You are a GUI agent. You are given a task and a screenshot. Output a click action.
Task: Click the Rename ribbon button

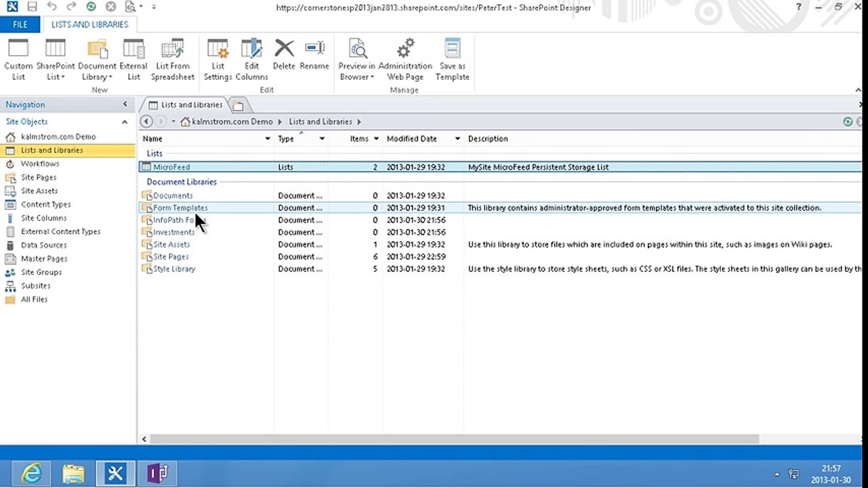[314, 54]
